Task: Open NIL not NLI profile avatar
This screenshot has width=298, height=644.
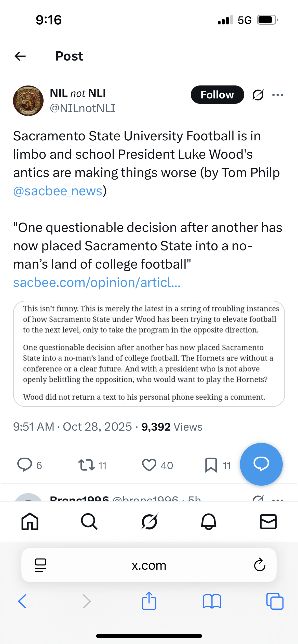Action: pyautogui.click(x=28, y=101)
